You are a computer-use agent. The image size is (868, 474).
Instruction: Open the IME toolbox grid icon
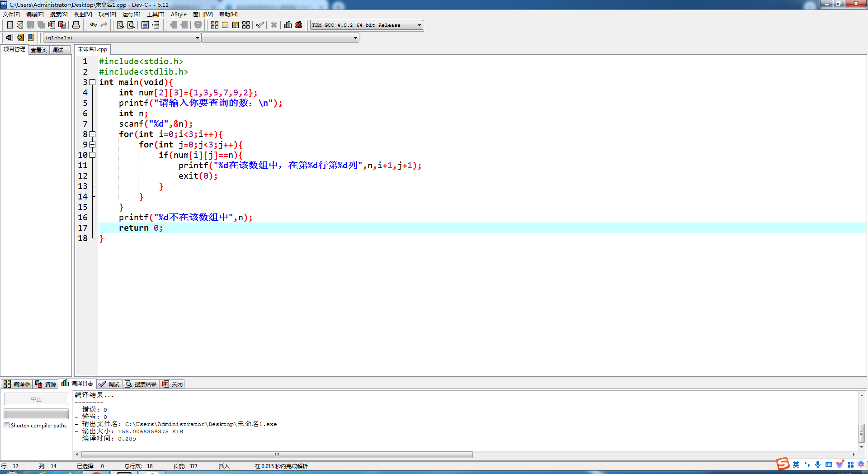pos(850,465)
